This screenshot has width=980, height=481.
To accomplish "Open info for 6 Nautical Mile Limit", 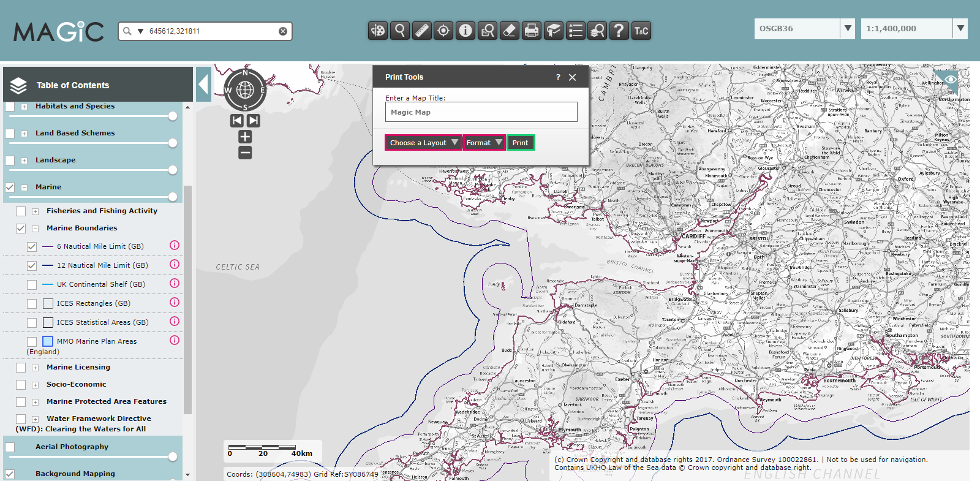I will coord(175,245).
